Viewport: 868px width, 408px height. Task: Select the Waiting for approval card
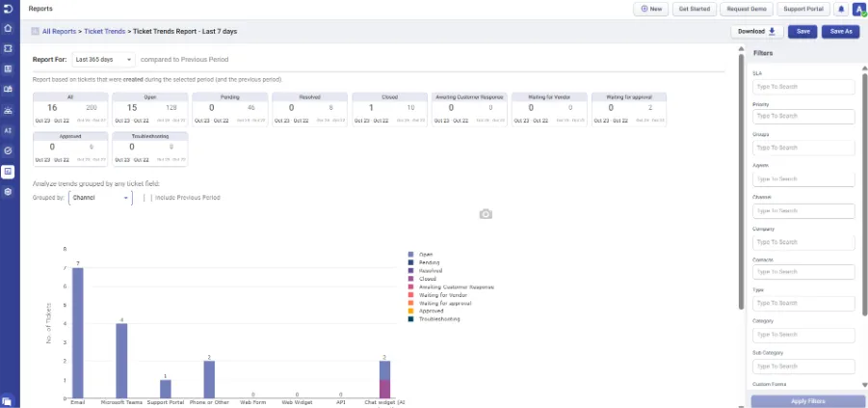pos(628,110)
